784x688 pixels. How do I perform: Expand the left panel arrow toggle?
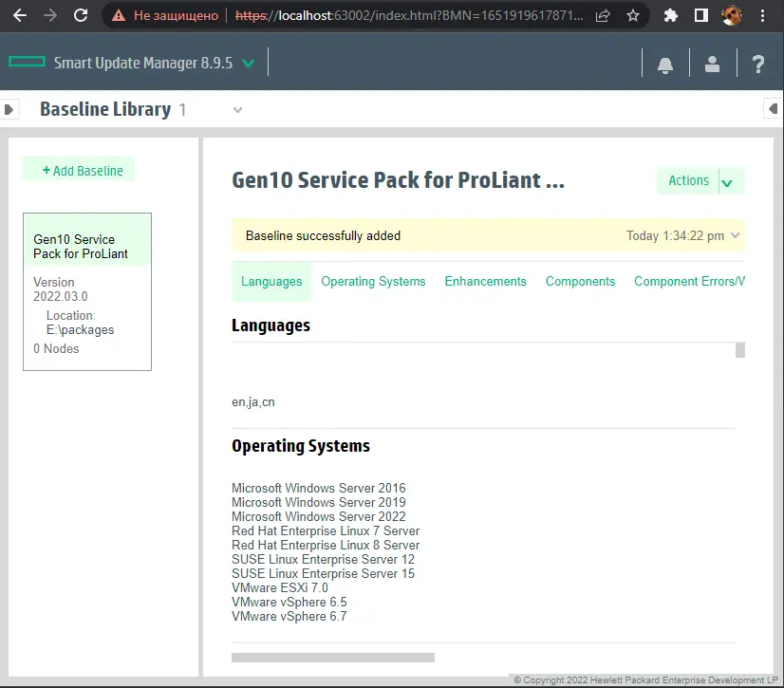[x=9, y=110]
